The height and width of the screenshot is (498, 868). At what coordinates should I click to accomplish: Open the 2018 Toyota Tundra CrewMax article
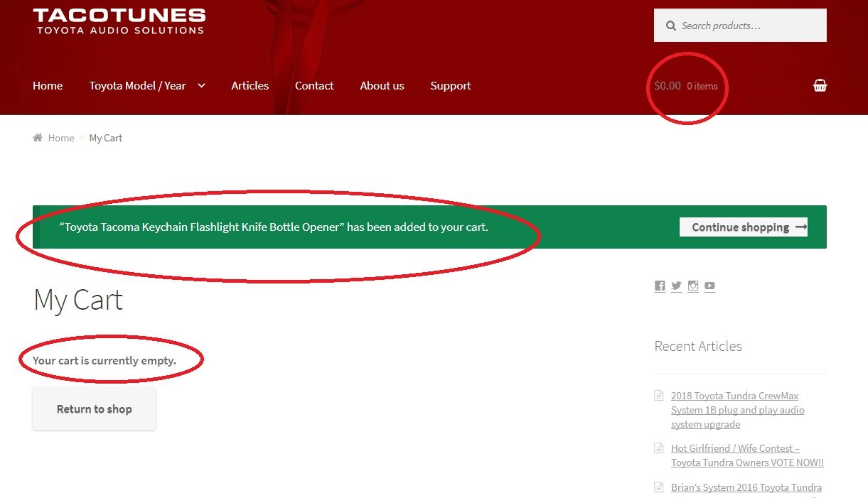[738, 410]
